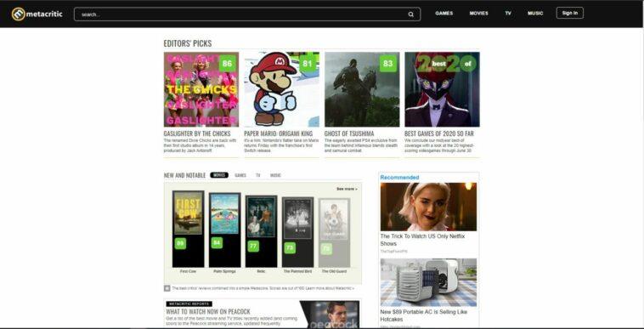Open the Games menu
Viewport: 644px width, 329px height.
[x=444, y=13]
